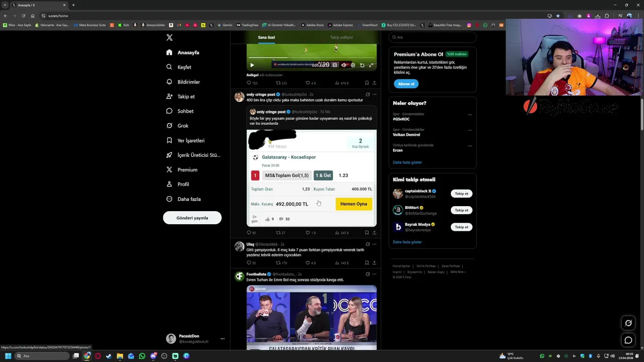644x362 pixels.
Task: Open İçerik Üreticisi Stüdyosu in the sidebar
Action: click(193, 155)
